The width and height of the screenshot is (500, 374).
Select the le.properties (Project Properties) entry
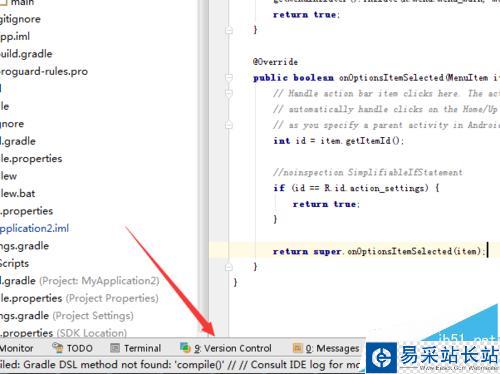pos(79,298)
